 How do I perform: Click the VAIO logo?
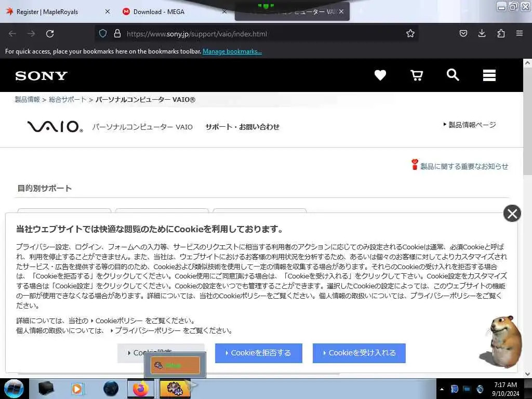coord(55,127)
